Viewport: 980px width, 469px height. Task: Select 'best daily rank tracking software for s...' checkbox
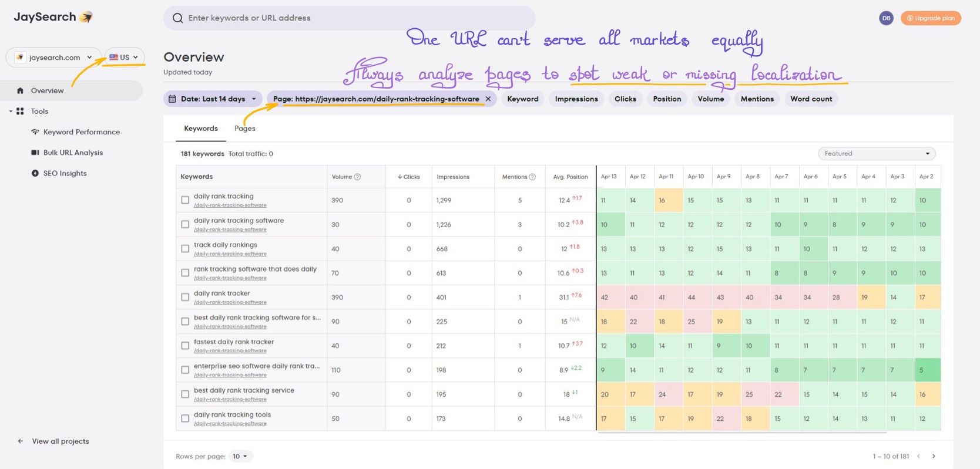(x=185, y=322)
